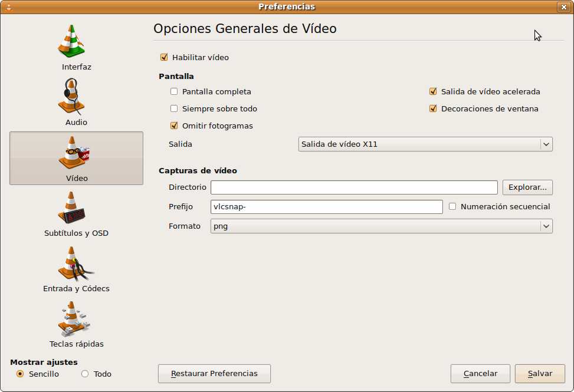Click the Explorar button

(527, 187)
